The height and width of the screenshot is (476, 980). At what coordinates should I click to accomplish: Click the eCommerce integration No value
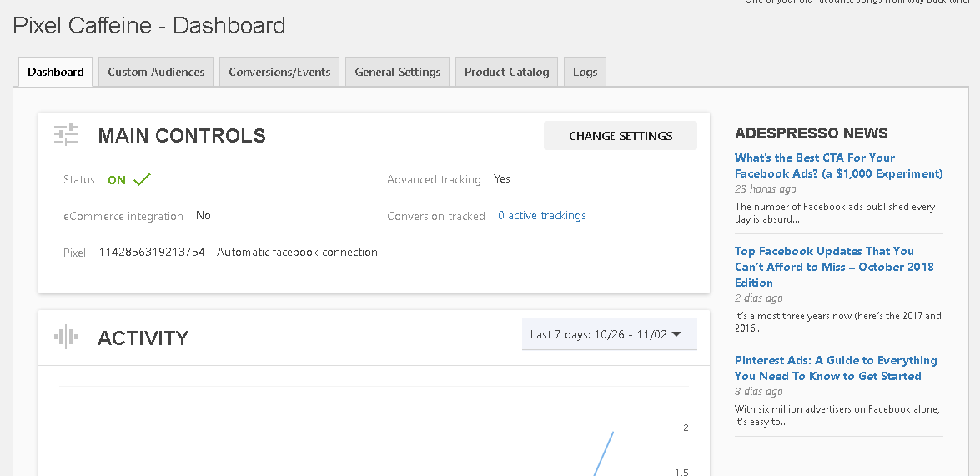204,216
